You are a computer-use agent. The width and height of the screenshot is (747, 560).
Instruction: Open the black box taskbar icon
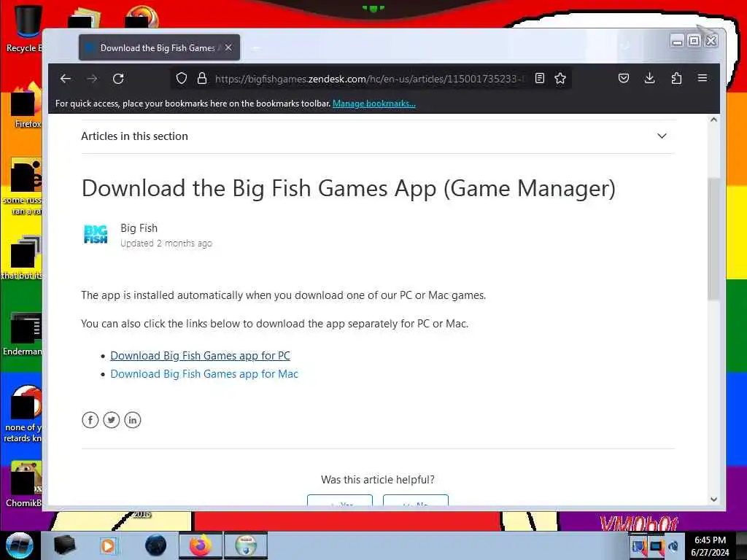[x=65, y=545]
